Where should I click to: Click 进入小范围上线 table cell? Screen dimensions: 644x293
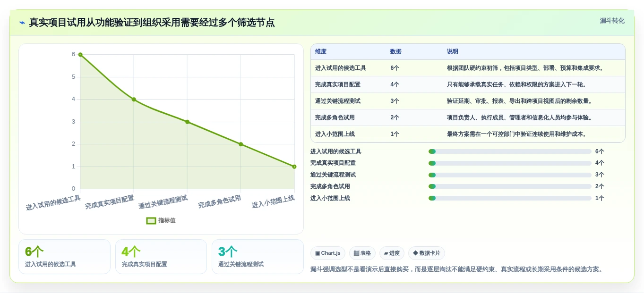(x=335, y=134)
